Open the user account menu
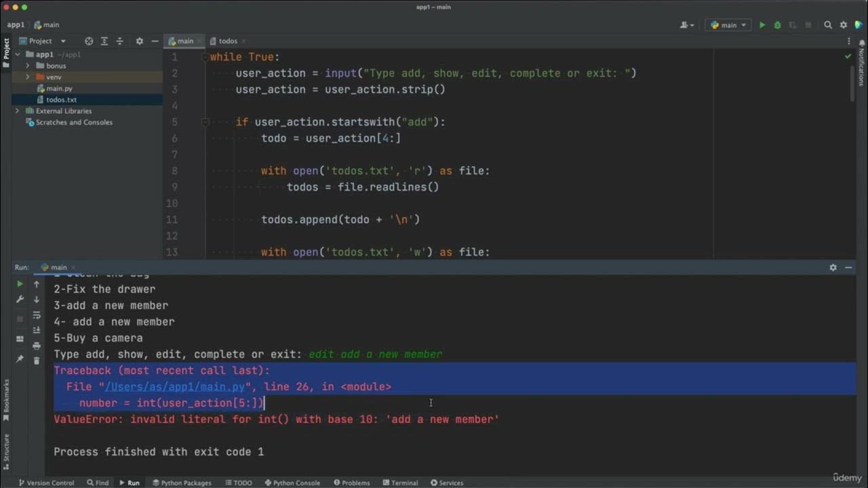This screenshot has height=488, width=868. [687, 25]
